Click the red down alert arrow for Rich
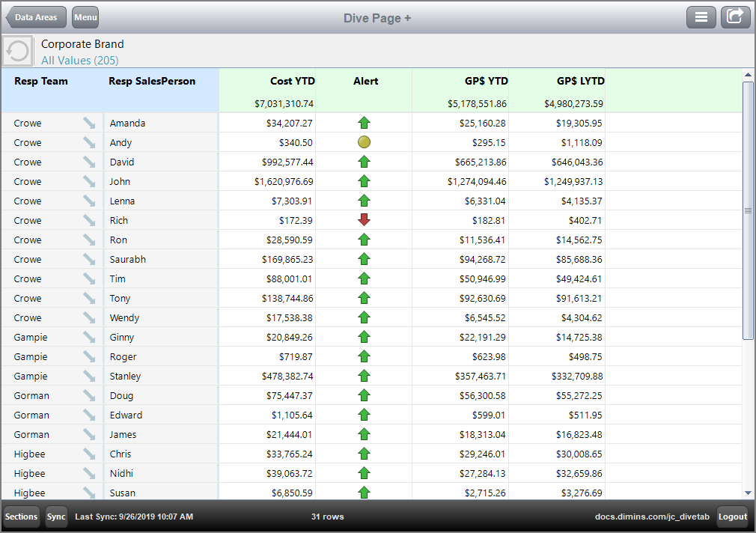Image resolution: width=756 pixels, height=533 pixels. point(364,219)
